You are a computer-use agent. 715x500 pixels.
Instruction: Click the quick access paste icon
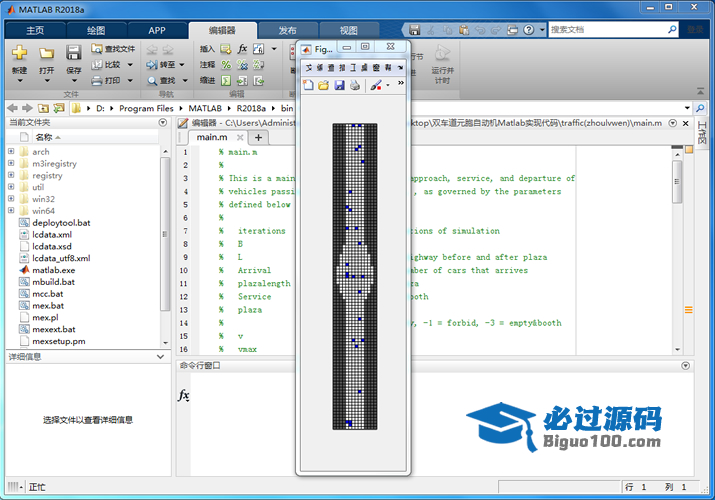pyautogui.click(x=464, y=30)
